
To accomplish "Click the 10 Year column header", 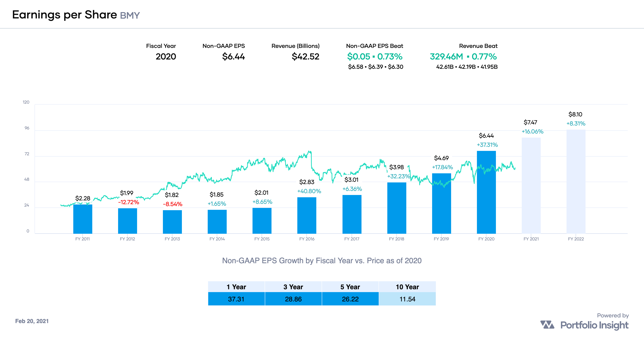I will pos(407,287).
